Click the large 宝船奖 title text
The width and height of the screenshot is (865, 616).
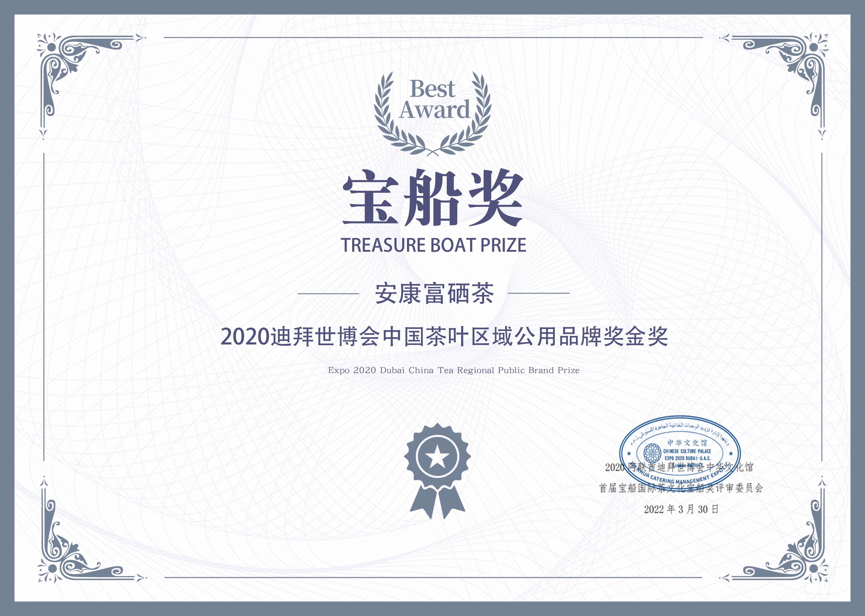coord(433,198)
